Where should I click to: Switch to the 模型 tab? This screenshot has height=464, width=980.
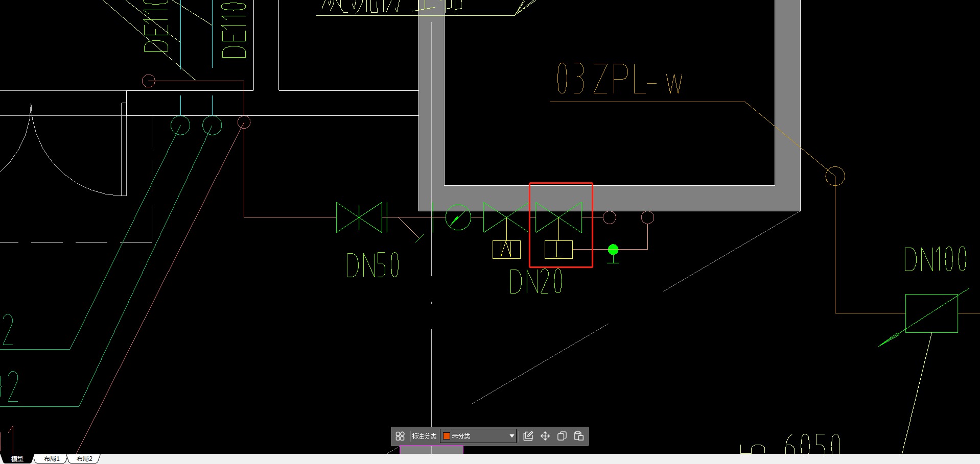click(17, 459)
